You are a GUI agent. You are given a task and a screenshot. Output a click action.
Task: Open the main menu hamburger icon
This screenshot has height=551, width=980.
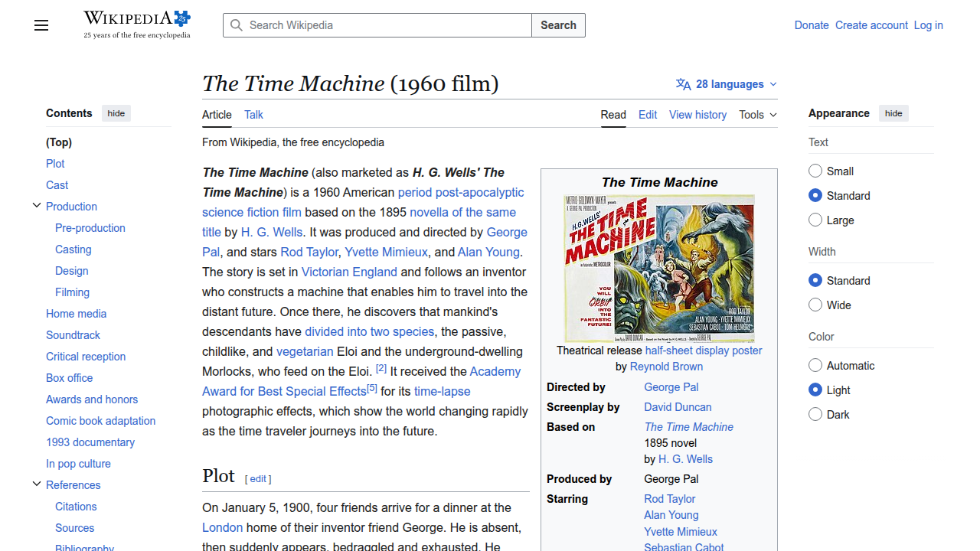point(41,25)
